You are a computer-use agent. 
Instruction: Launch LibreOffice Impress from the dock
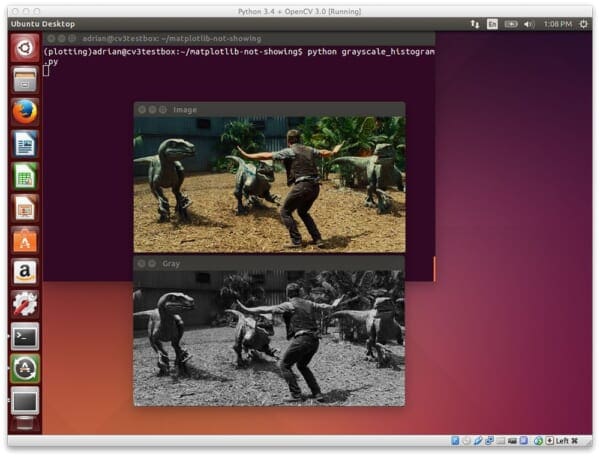tap(25, 207)
